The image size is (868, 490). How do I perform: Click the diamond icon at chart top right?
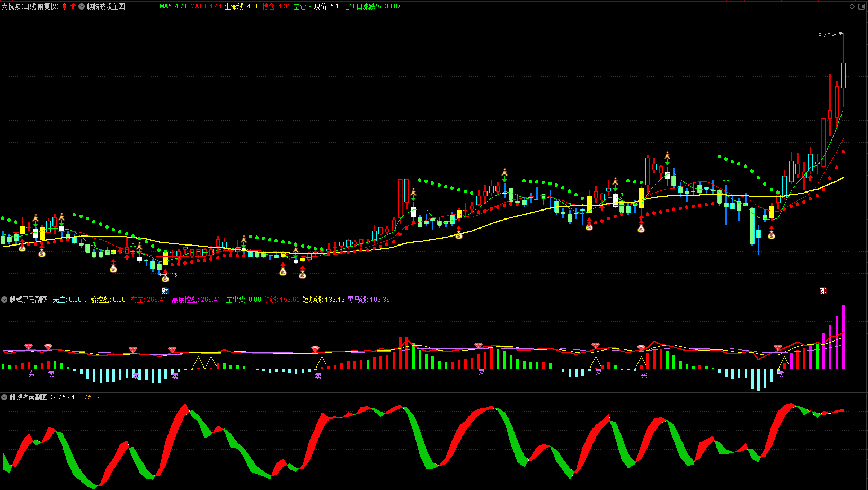tap(852, 6)
